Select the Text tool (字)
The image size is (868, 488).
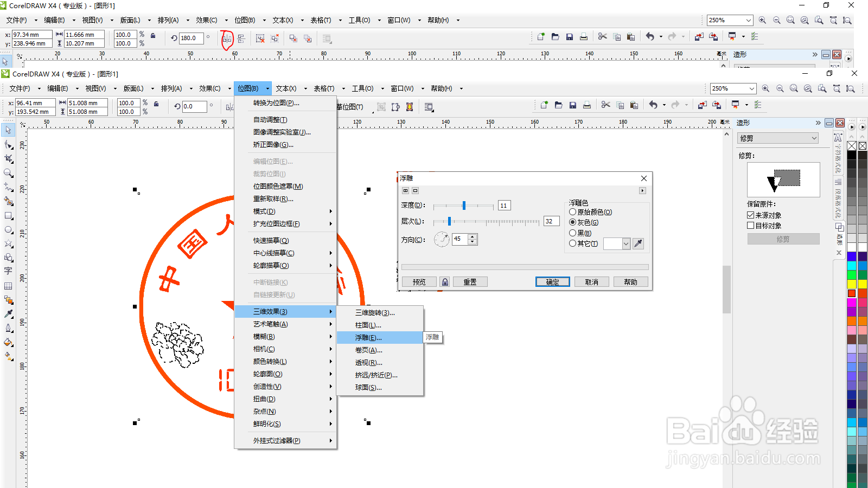8,271
